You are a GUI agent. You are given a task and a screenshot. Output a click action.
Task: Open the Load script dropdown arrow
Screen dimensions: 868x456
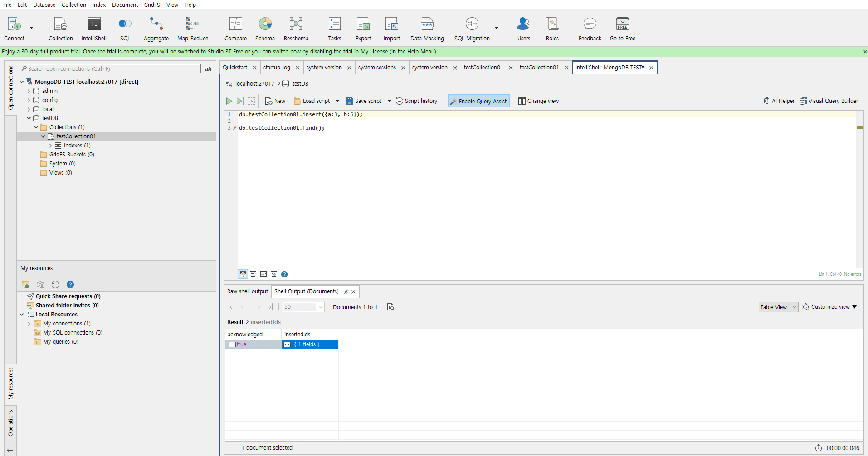coord(337,101)
